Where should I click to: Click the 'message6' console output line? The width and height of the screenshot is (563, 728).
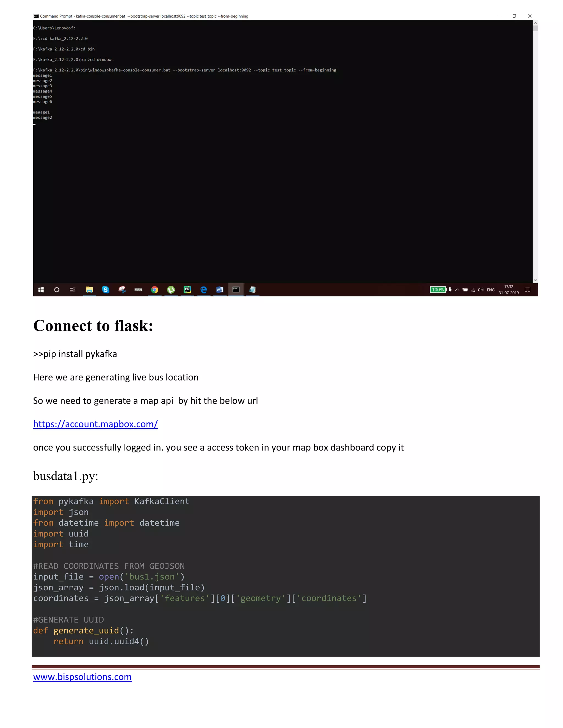pos(42,102)
